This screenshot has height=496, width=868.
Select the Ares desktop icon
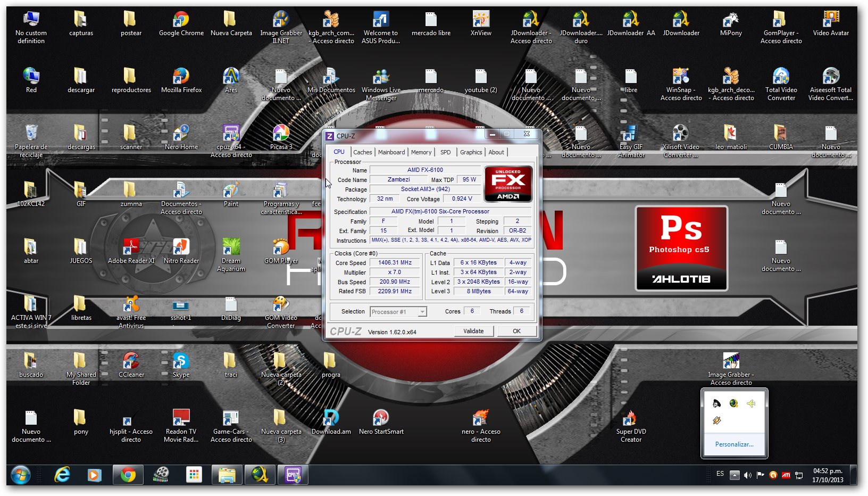(x=231, y=81)
